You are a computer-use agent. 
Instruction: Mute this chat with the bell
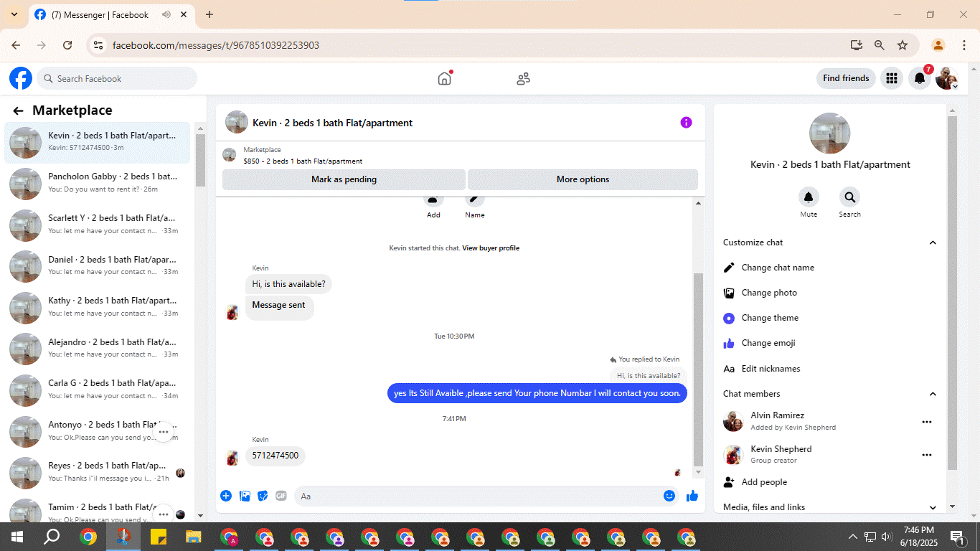[809, 197]
